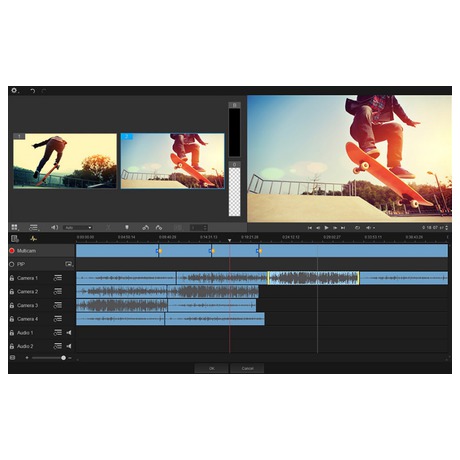Jump to the start of the preview
The image size is (460, 460).
310,228
